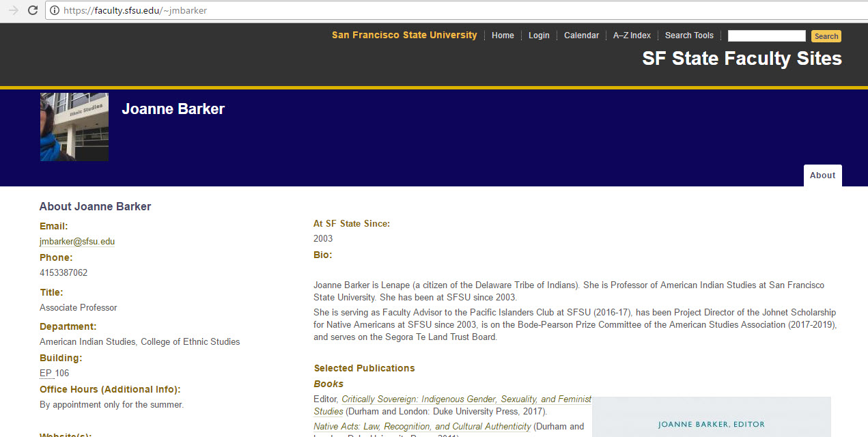Reload the page with refresh icon
Image resolution: width=868 pixels, height=437 pixels.
tap(32, 10)
